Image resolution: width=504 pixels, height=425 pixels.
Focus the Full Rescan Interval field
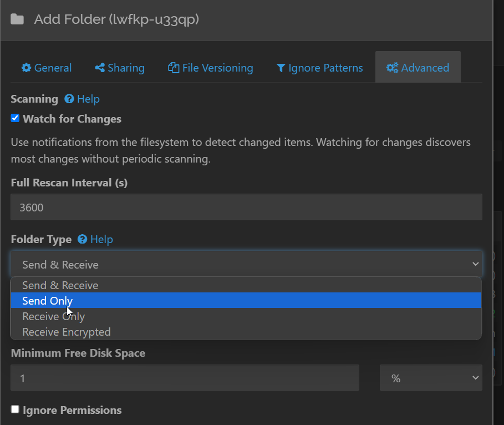click(x=246, y=207)
